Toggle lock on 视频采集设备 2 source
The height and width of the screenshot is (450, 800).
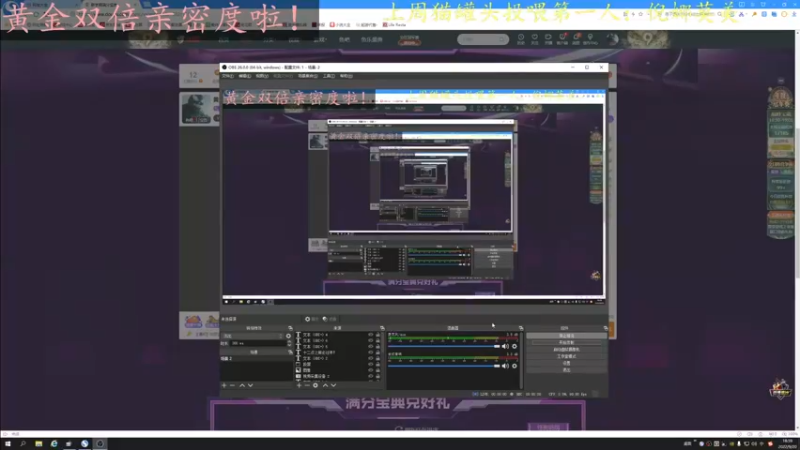point(378,376)
